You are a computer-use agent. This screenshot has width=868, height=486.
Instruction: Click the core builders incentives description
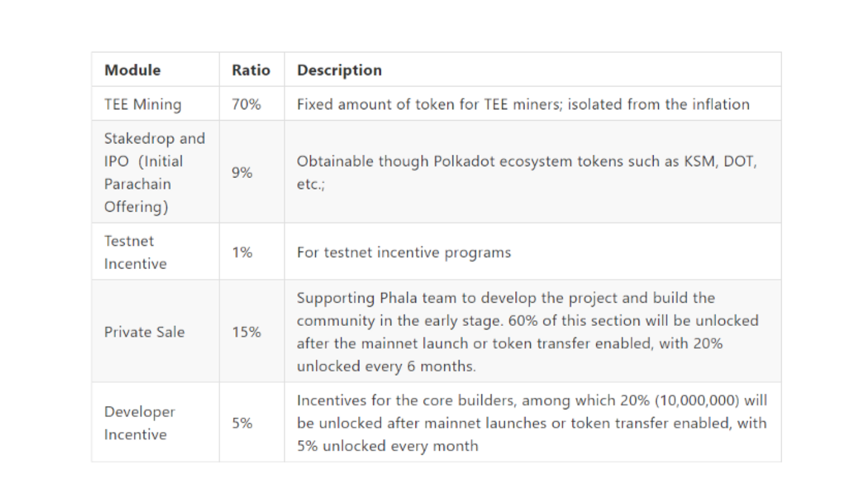coord(532,423)
